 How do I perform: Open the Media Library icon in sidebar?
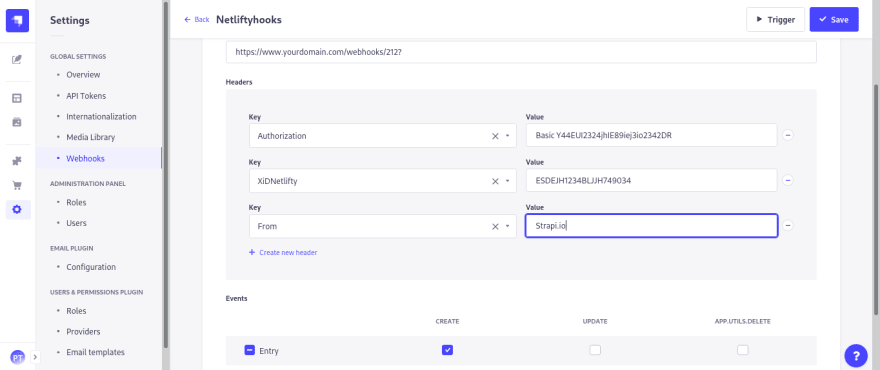[x=17, y=122]
